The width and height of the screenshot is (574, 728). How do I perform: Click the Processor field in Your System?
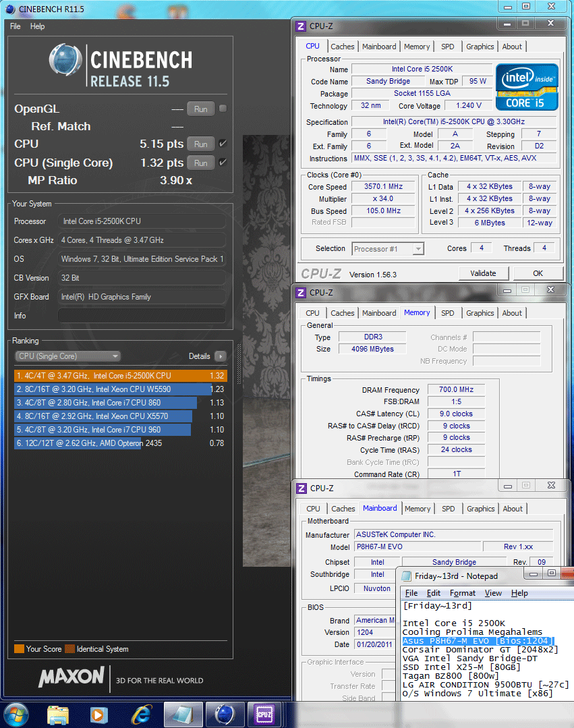point(142,221)
